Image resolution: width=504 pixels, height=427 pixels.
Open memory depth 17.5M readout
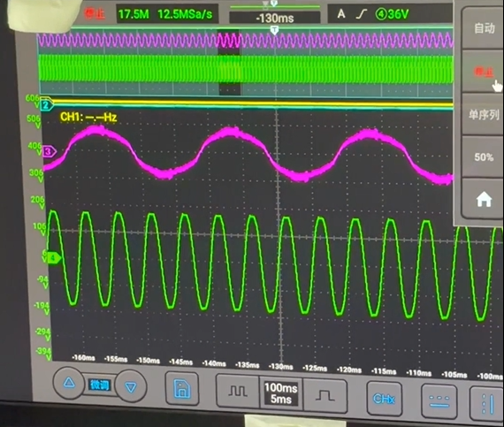(134, 14)
